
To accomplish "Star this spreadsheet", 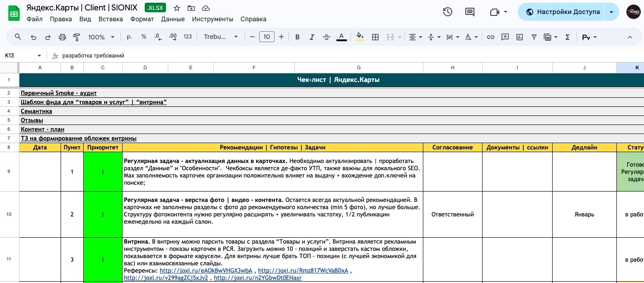I will [177, 8].
